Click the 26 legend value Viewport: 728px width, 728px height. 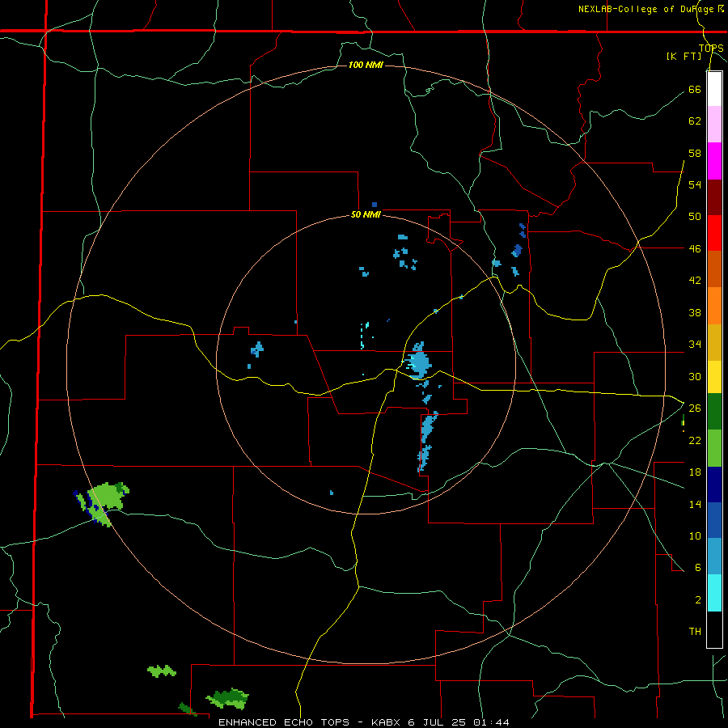pyautogui.click(x=695, y=408)
